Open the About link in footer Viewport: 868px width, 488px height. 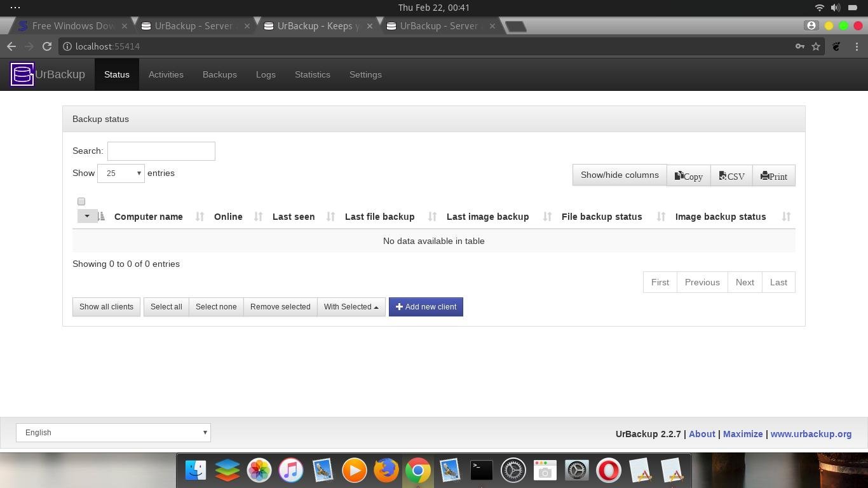[702, 434]
